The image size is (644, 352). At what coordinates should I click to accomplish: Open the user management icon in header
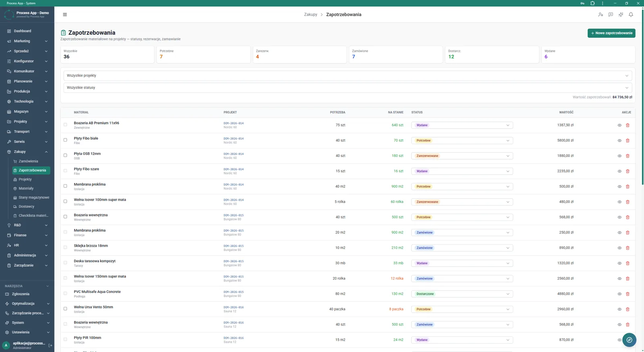pos(601,14)
